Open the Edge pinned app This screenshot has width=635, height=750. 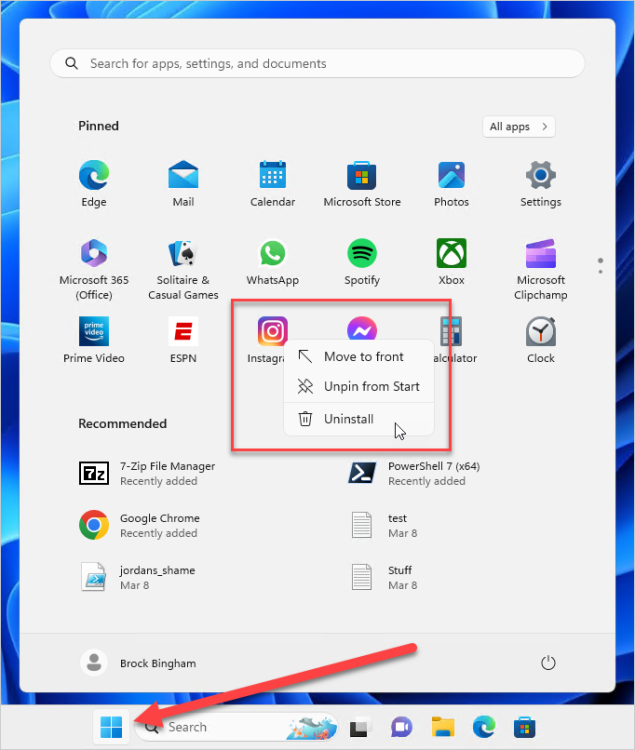tap(94, 184)
